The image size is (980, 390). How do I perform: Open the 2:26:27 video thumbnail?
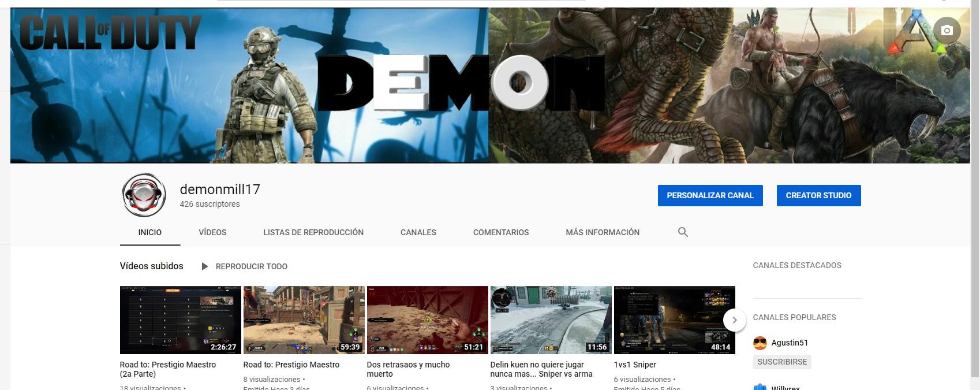[181, 320]
